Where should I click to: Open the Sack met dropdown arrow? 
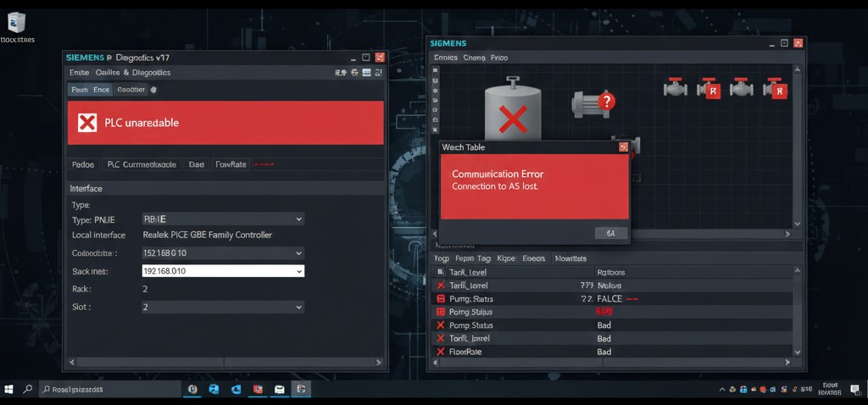point(299,271)
